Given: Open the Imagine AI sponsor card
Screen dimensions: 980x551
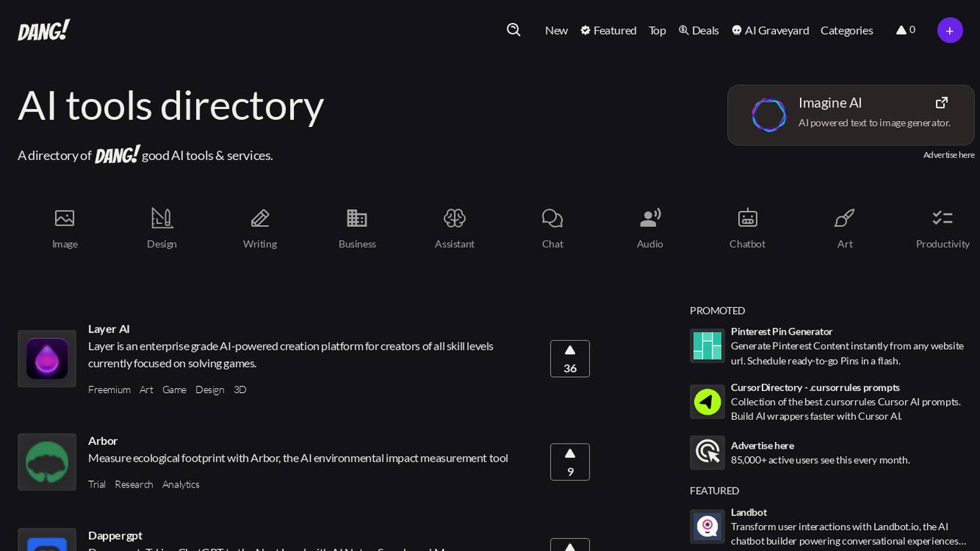Looking at the screenshot, I should 851,115.
